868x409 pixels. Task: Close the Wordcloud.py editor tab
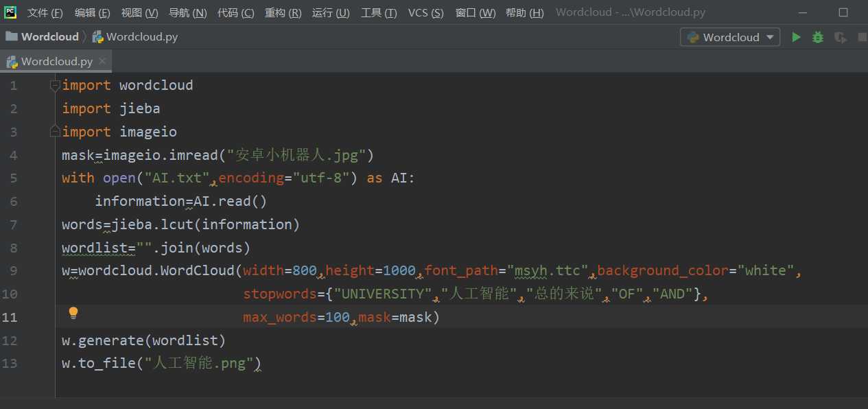tap(102, 61)
